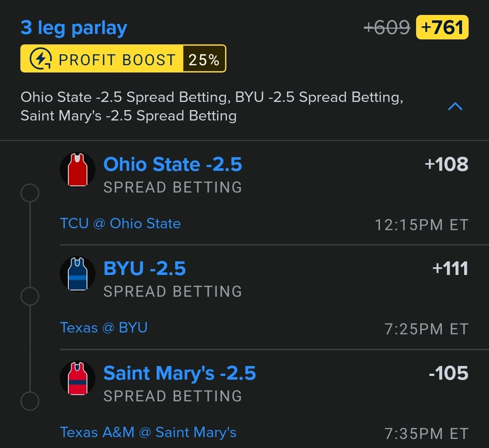Open the Texas @ BYU game link
Viewport: 489px width, 448px height.
[x=104, y=328]
